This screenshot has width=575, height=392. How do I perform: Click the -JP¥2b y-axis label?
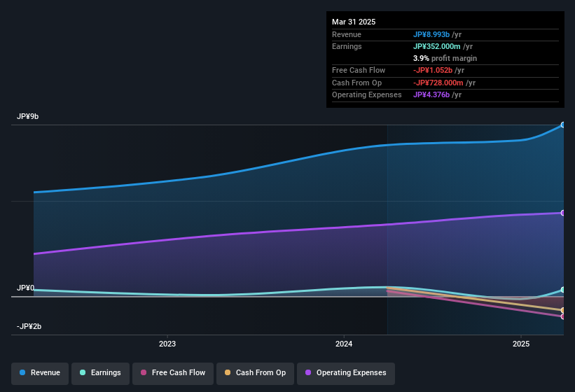point(29,326)
